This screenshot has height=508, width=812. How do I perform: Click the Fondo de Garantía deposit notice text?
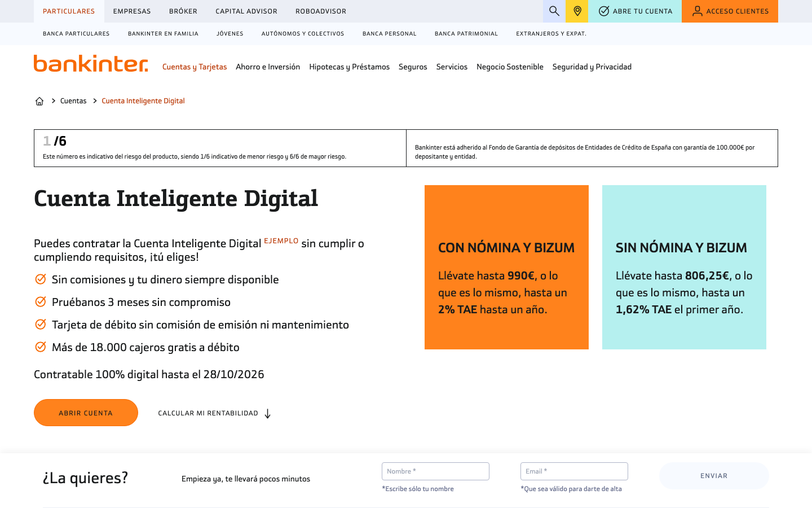point(585,152)
